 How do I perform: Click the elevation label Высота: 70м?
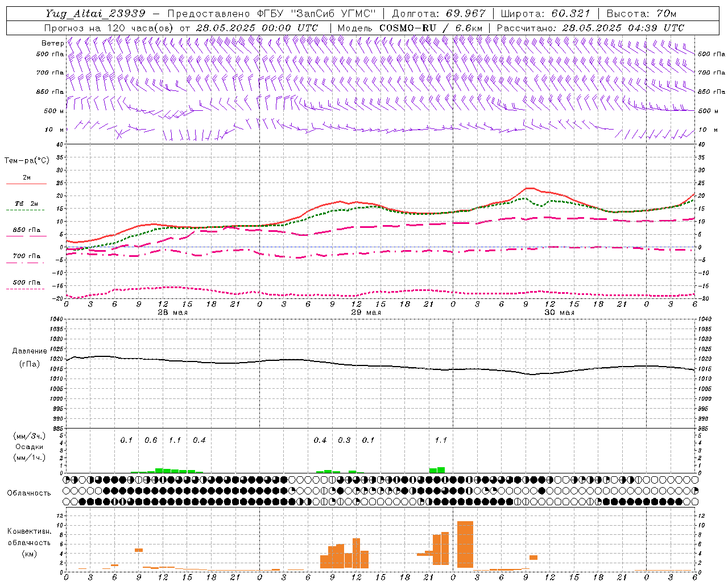click(x=642, y=14)
